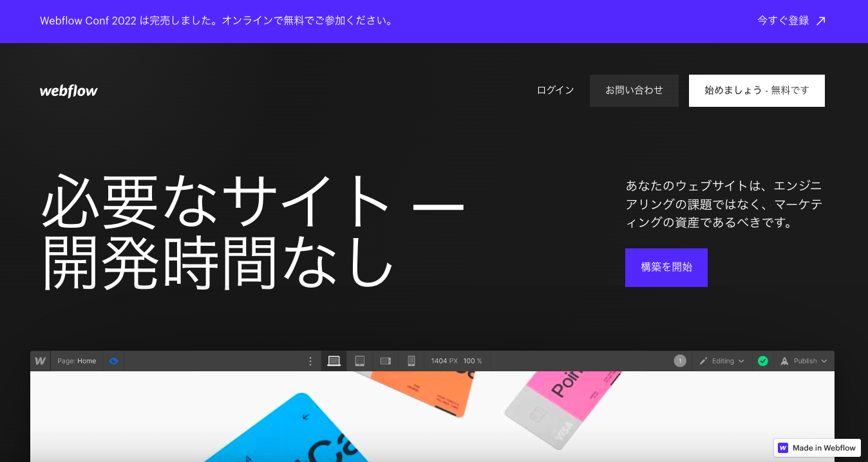The height and width of the screenshot is (462, 868).
Task: Click the 100 % zoom value
Action: [x=473, y=361]
